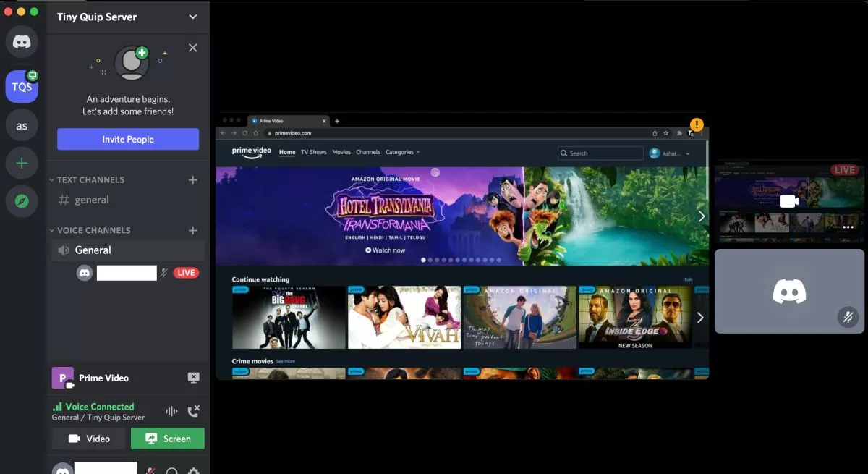The image size is (868, 474).
Task: Click the share icon in the address bar
Action: [x=655, y=133]
